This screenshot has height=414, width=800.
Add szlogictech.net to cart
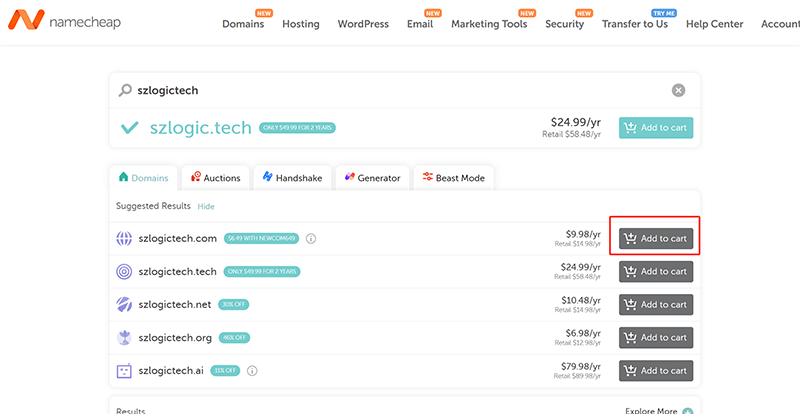(x=656, y=305)
